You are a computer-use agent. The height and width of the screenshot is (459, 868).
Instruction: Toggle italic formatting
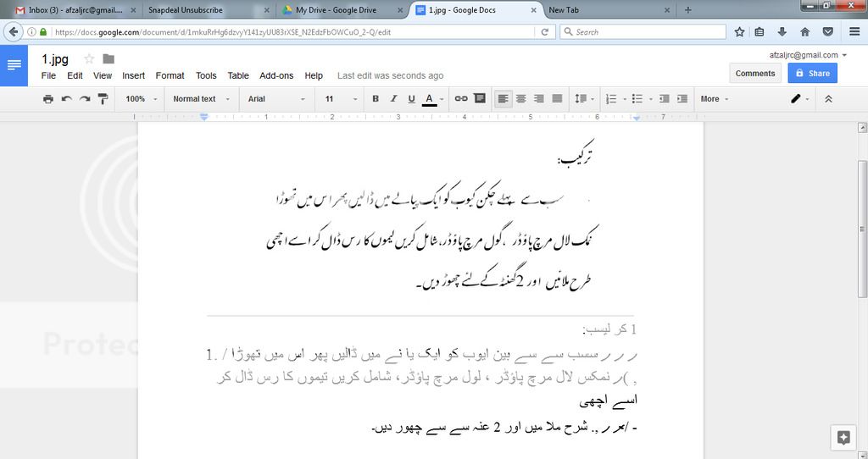(393, 99)
